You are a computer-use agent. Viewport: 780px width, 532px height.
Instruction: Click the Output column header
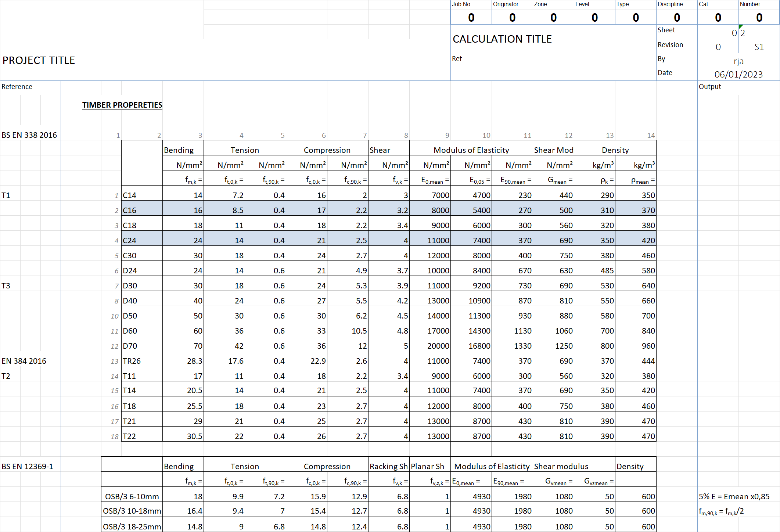pyautogui.click(x=709, y=87)
